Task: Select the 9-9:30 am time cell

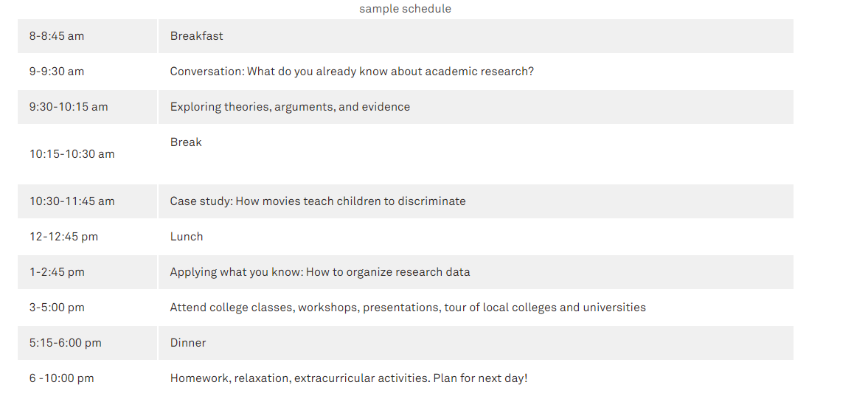Action: pos(57,72)
